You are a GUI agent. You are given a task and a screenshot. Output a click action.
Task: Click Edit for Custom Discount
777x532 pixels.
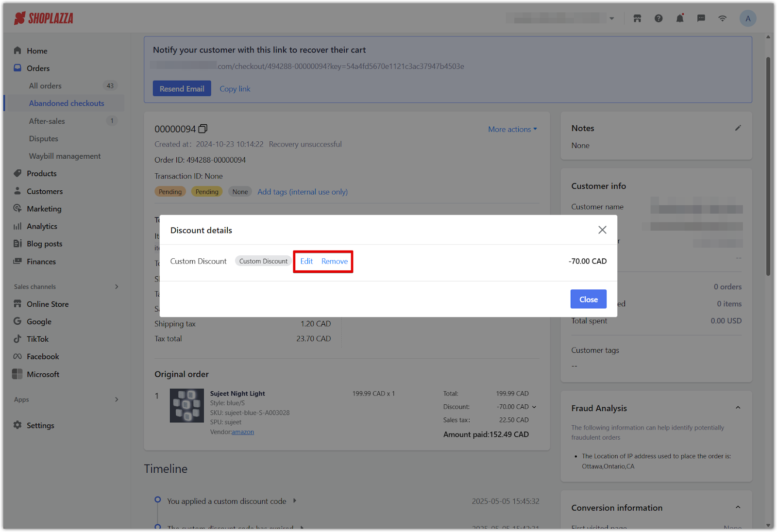(306, 262)
